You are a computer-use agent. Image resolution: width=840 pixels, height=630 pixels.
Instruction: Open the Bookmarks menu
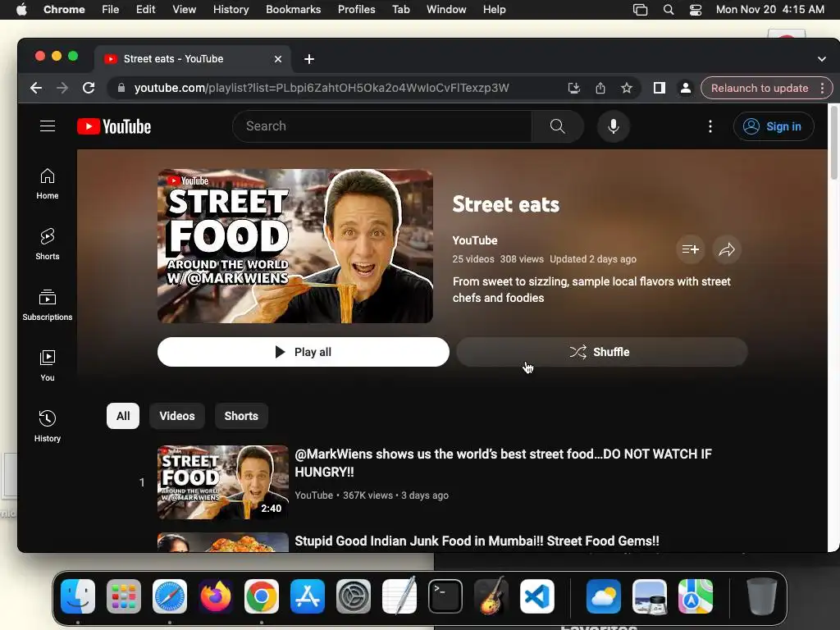[293, 9]
